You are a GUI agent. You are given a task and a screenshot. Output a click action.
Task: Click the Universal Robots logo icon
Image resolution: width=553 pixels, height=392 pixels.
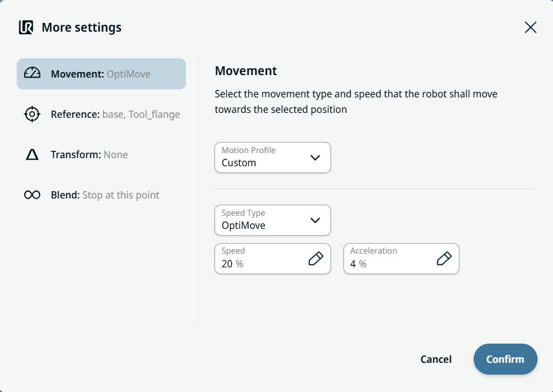26,27
